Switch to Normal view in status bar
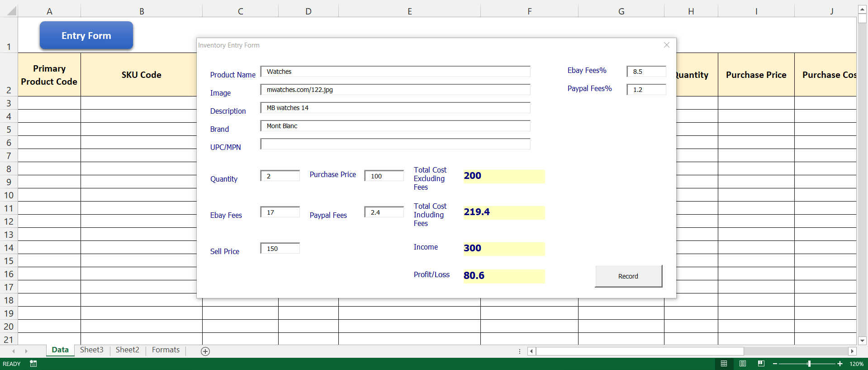This screenshot has height=370, width=868. coord(724,364)
